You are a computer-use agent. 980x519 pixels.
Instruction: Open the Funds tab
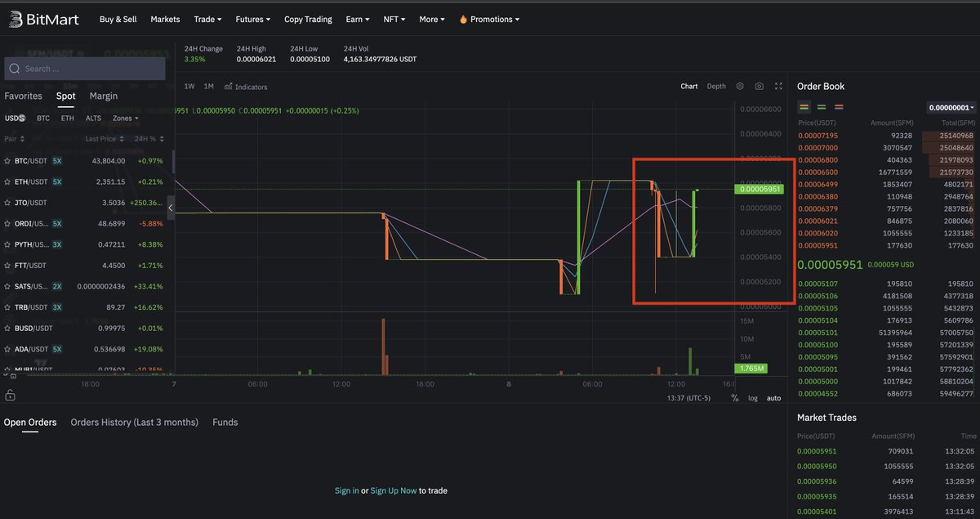(x=225, y=423)
